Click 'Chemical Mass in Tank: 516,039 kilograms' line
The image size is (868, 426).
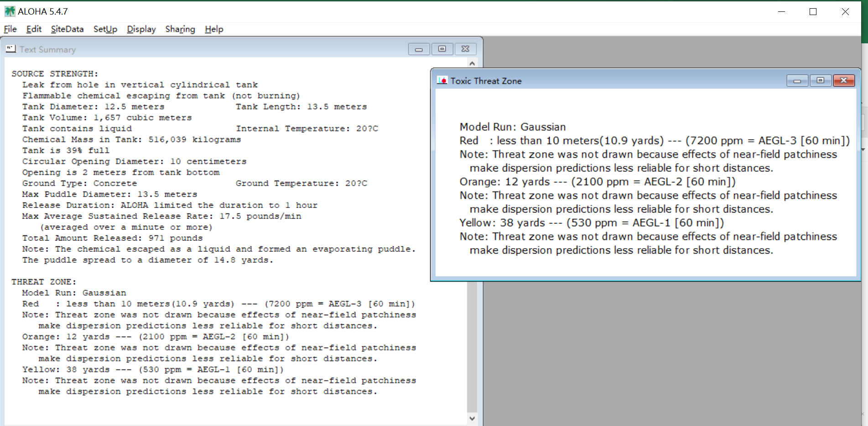coord(131,140)
